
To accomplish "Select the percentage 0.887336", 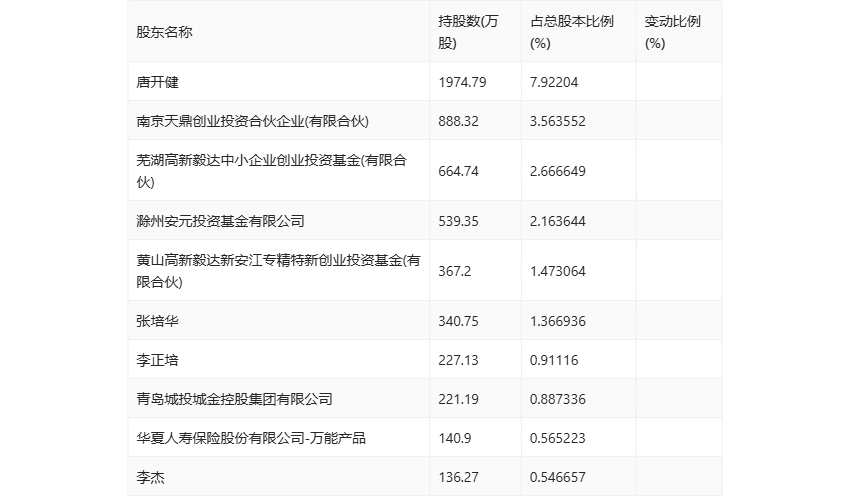I will 558,399.
